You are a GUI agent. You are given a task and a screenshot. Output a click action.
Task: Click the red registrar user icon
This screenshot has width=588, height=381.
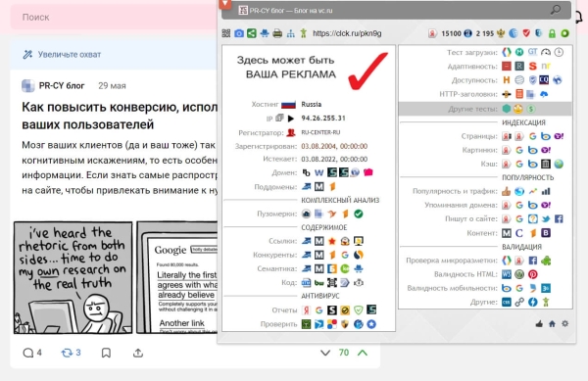[x=291, y=132]
